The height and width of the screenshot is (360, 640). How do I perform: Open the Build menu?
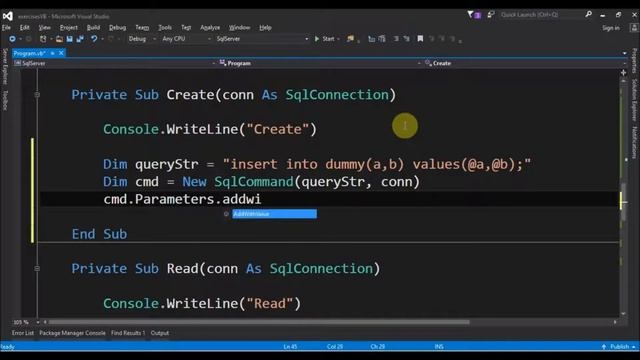point(93,28)
